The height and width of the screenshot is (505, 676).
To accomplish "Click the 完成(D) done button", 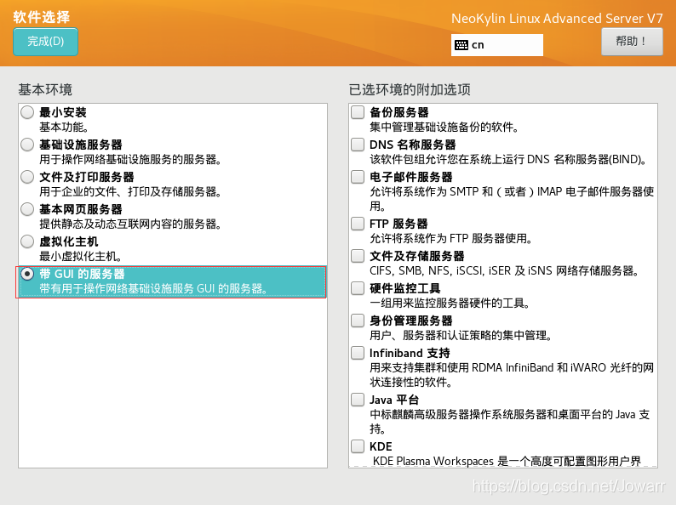I will 45,41.
